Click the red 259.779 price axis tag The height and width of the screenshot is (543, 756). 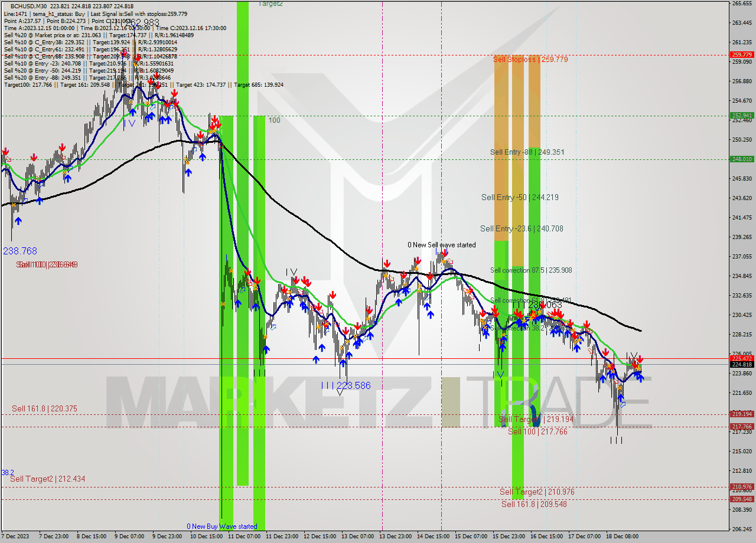[x=742, y=55]
